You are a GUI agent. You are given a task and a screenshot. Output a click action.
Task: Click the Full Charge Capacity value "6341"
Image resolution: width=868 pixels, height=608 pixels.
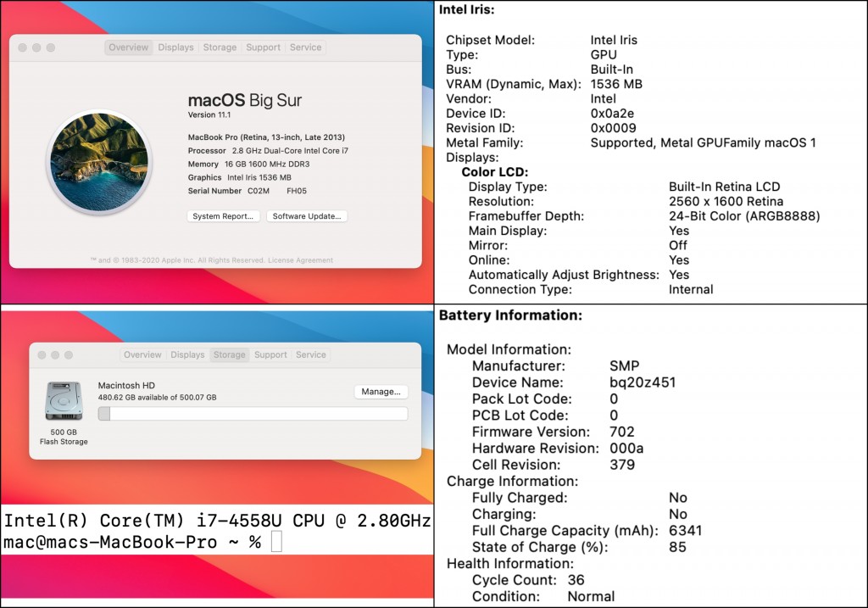tap(685, 531)
